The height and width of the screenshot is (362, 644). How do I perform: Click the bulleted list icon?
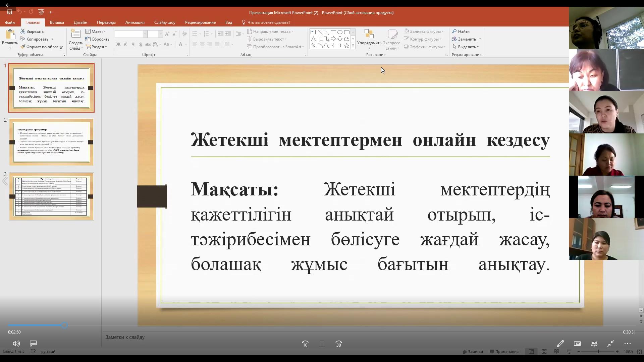[x=195, y=34]
